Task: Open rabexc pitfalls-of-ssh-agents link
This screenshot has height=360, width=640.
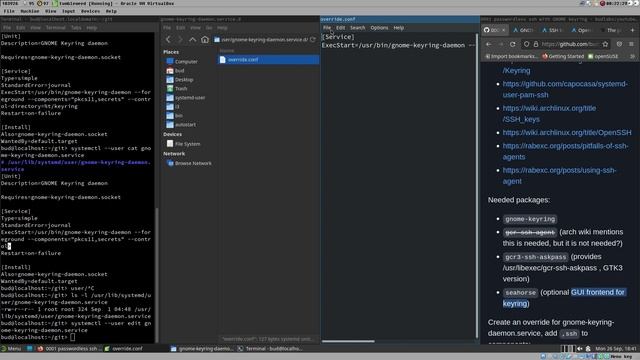Action: tap(565, 151)
